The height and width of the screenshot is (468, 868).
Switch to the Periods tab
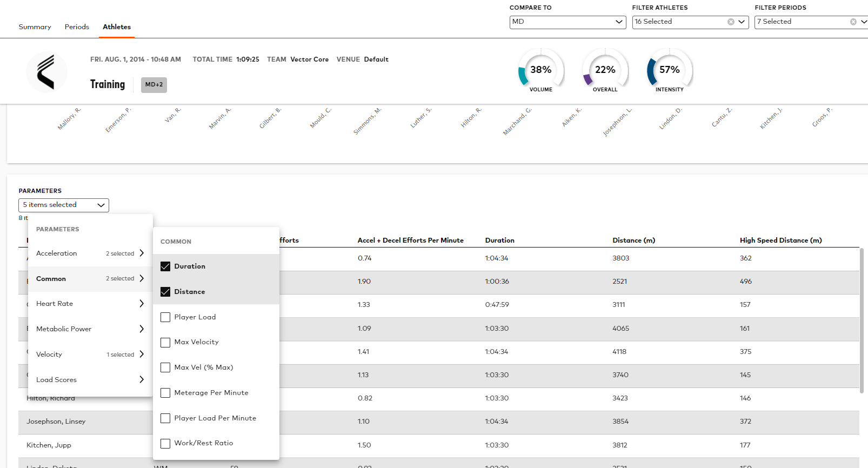tap(77, 27)
